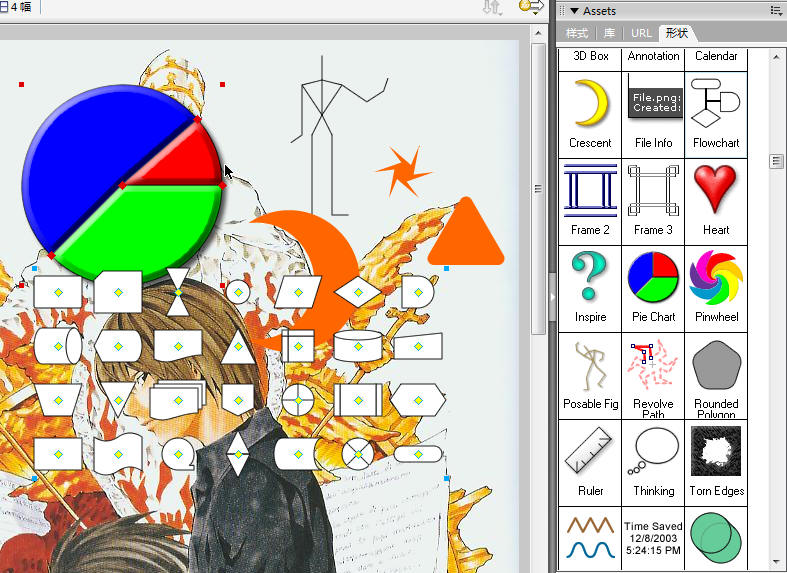Switch to the 库 tab

pos(609,34)
